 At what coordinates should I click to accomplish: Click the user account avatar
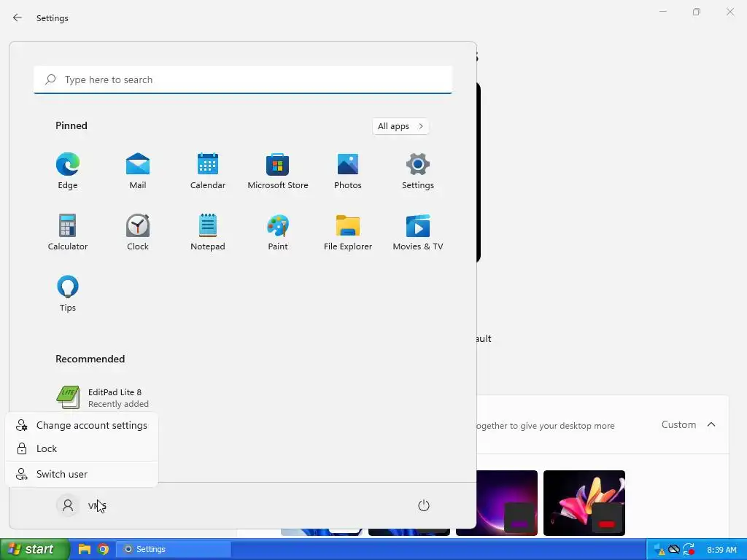[68, 505]
